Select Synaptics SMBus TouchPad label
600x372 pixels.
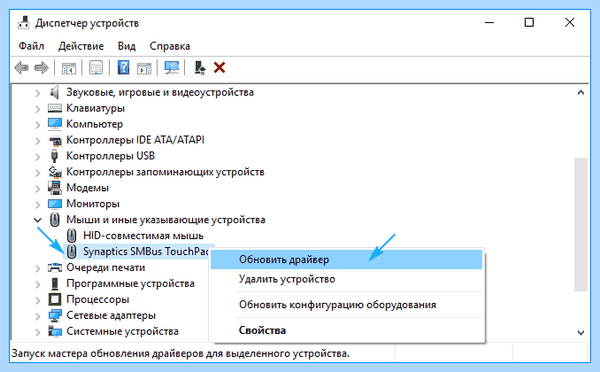tap(146, 251)
